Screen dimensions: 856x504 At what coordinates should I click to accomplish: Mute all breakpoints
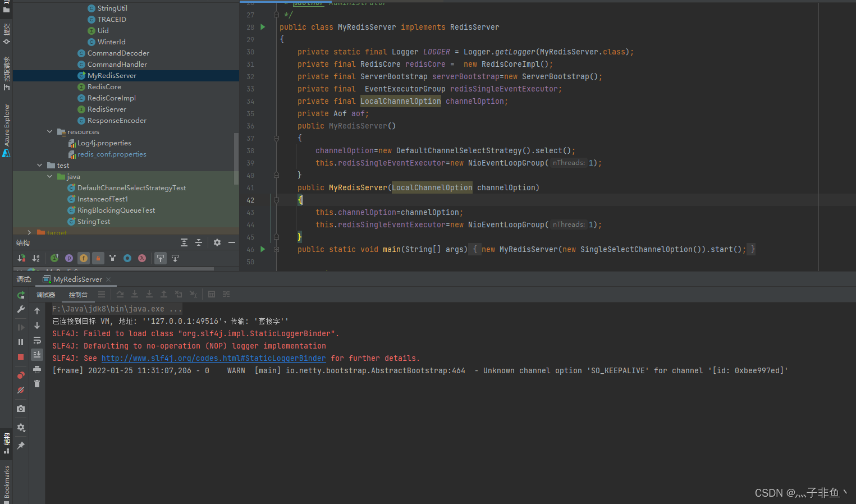21,390
